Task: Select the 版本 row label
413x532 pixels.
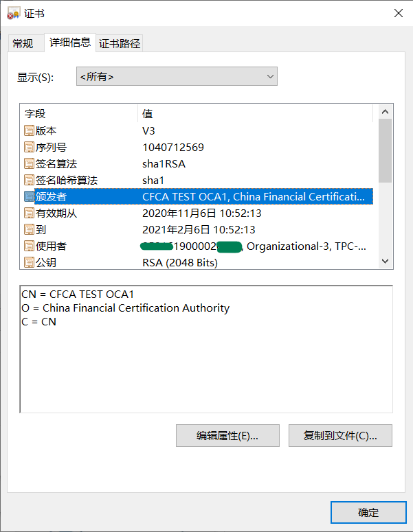Action: (46, 130)
